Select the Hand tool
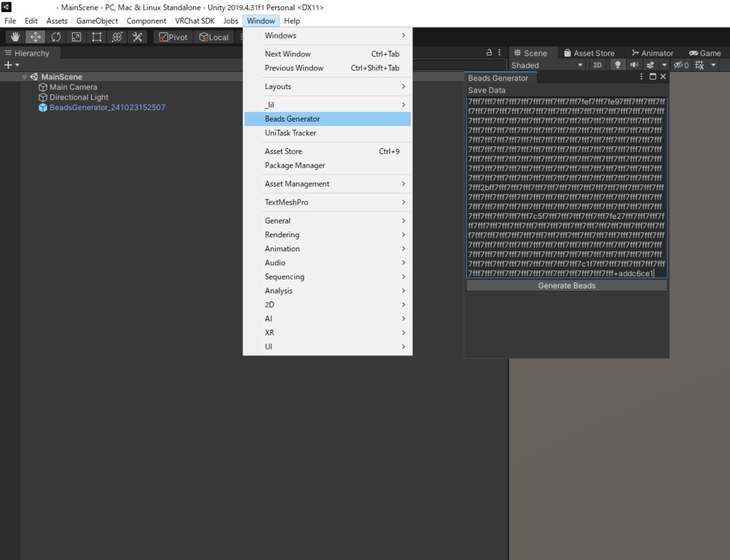 tap(15, 37)
